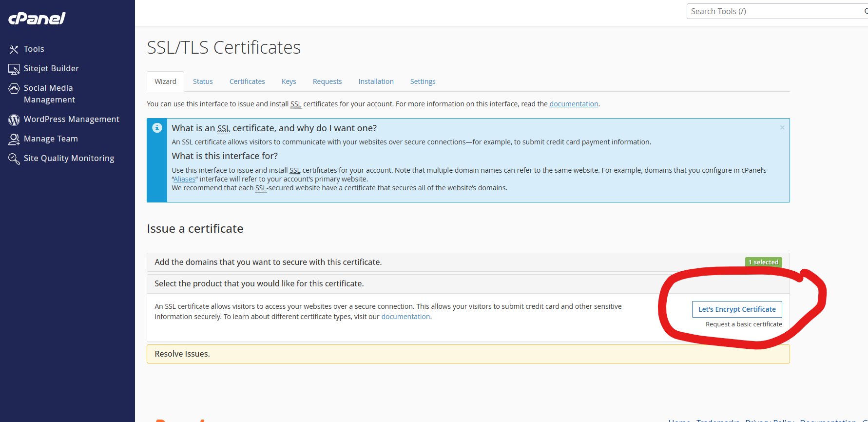Open documentation link about certificate types

[405, 317]
